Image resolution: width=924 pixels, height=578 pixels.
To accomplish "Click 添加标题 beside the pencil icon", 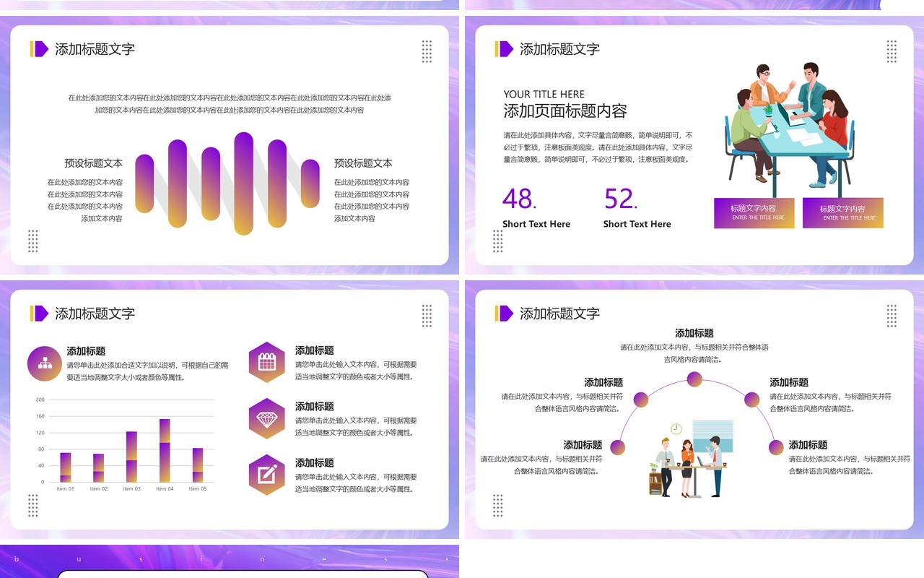I will tap(314, 462).
